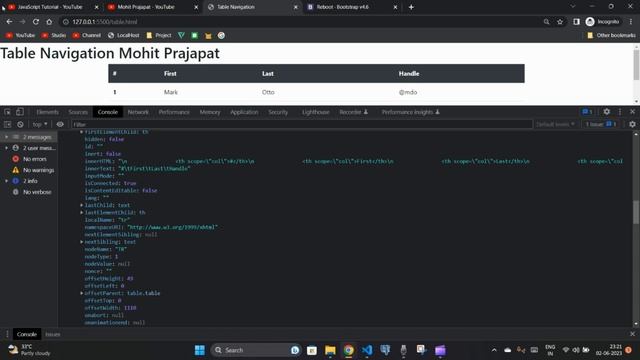Expand lastChild: text property
Screen dimensions: 640x360
[x=82, y=205]
